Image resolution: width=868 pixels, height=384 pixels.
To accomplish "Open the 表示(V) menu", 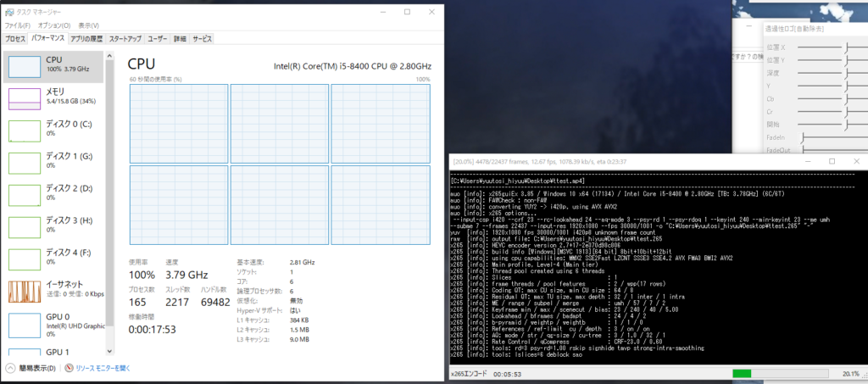I will pyautogui.click(x=88, y=25).
